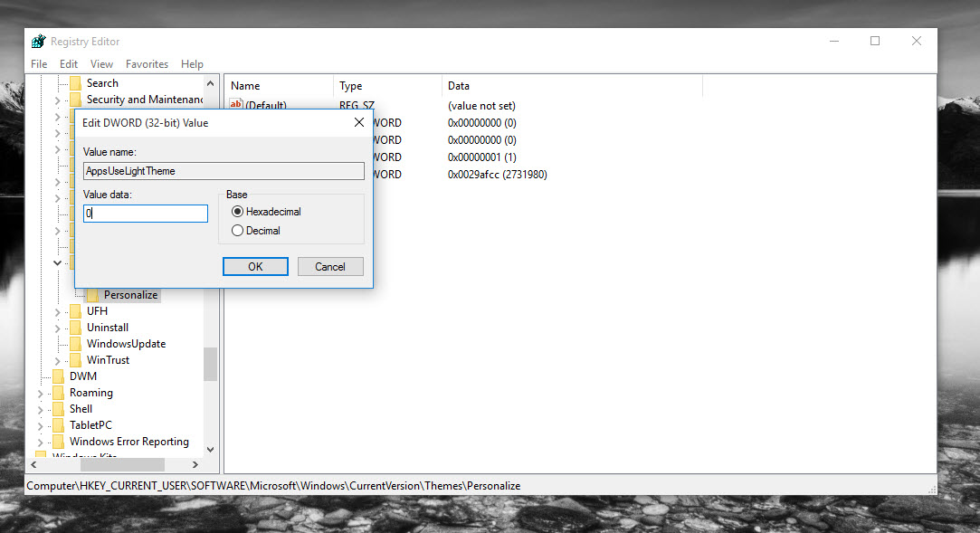Screen dimensions: 980x533
Task: Select the Uninstall key
Action: click(x=108, y=328)
